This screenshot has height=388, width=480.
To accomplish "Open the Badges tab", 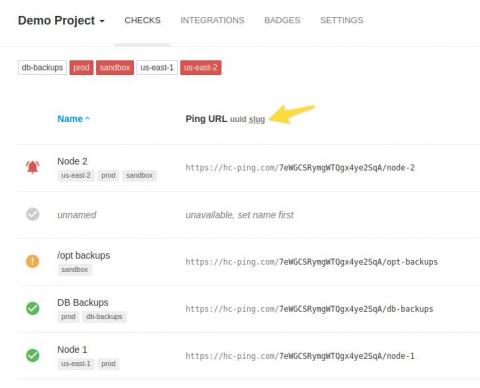I will point(282,20).
